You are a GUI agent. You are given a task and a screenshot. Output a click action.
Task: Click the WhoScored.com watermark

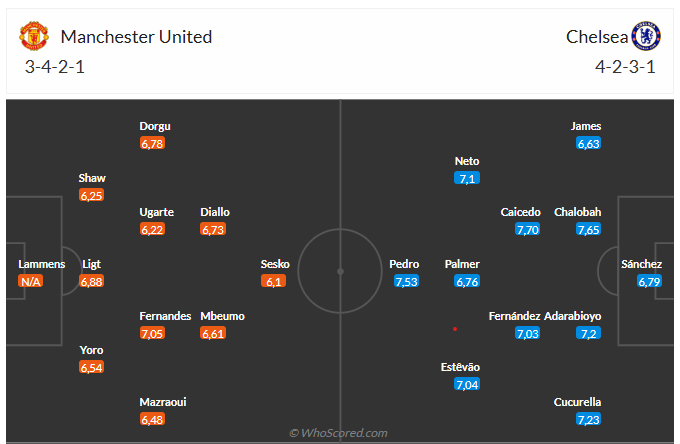(x=338, y=433)
